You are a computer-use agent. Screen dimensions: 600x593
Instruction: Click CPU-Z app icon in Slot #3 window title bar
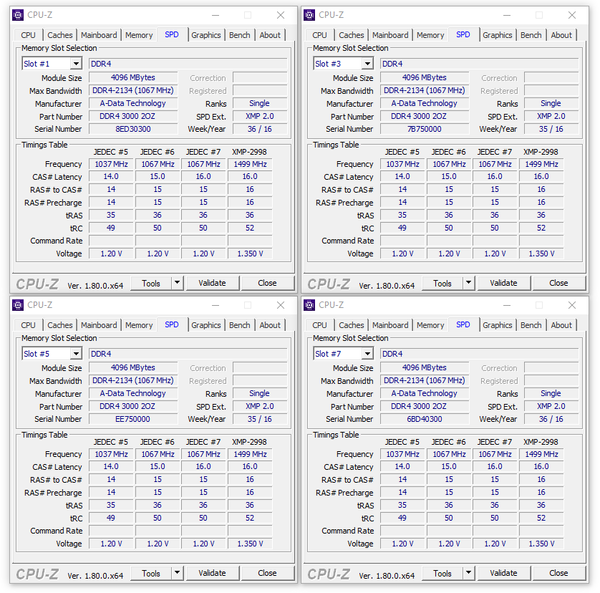[309, 15]
